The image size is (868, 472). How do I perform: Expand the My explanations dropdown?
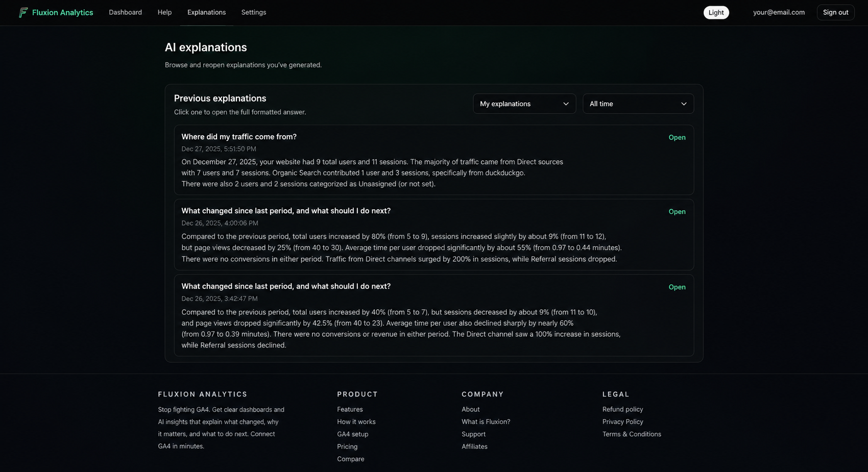click(x=524, y=104)
